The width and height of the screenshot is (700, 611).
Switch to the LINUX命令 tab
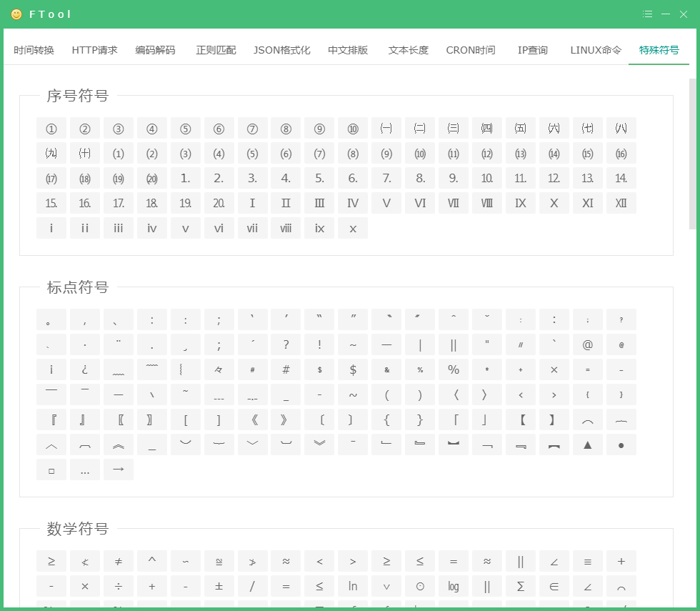click(595, 50)
